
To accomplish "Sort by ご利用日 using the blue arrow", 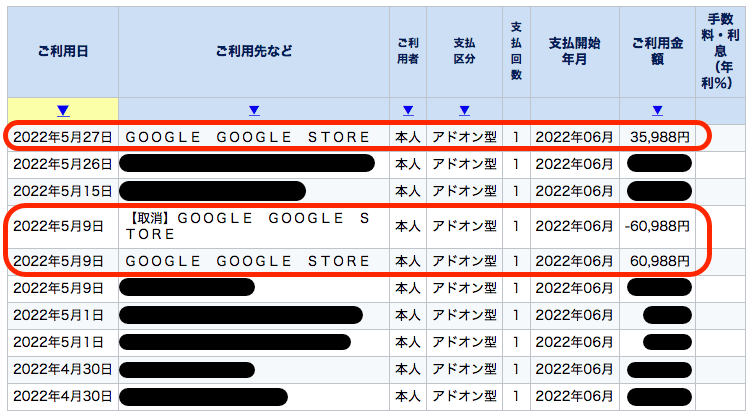I will (x=63, y=110).
